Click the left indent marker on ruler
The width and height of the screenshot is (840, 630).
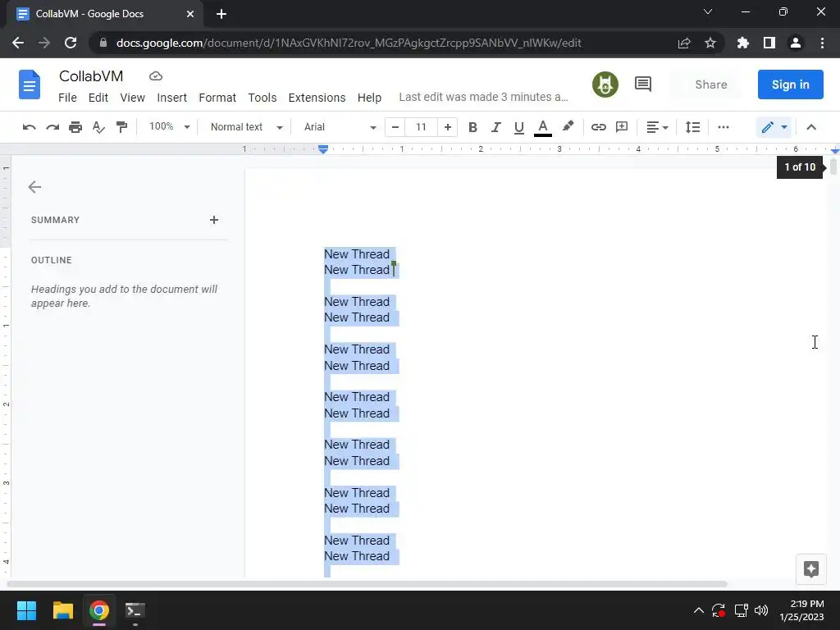pyautogui.click(x=323, y=149)
